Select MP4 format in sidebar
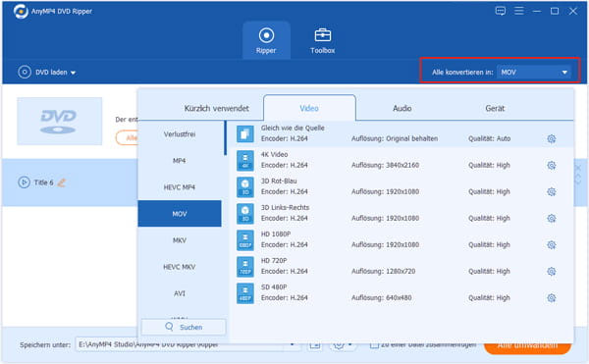Image resolution: width=589 pixels, height=364 pixels. [x=180, y=161]
